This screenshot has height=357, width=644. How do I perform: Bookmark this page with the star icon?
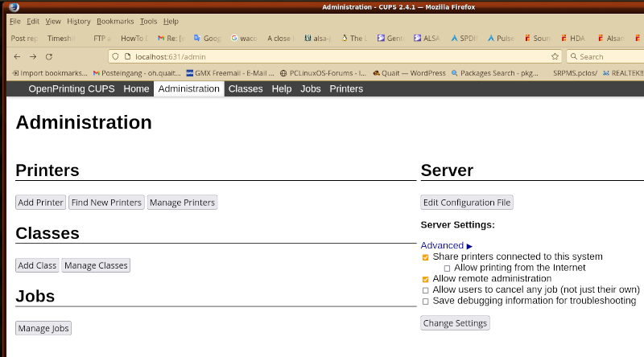pos(555,57)
